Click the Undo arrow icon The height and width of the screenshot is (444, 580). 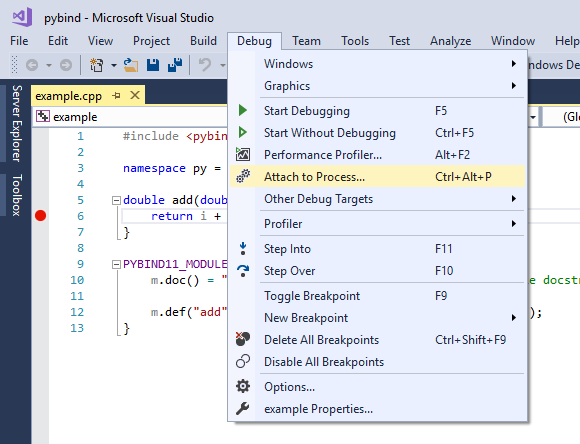[205, 65]
